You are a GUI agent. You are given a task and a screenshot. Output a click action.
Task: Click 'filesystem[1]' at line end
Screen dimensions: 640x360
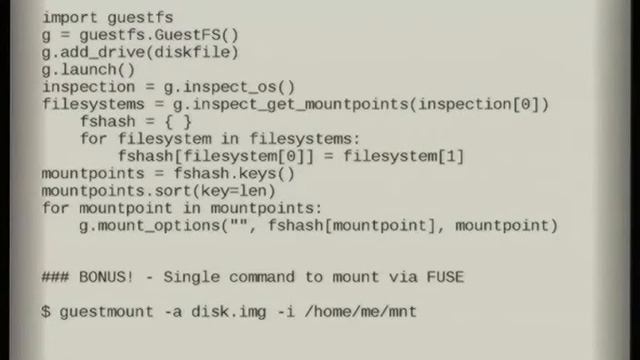coord(403,157)
